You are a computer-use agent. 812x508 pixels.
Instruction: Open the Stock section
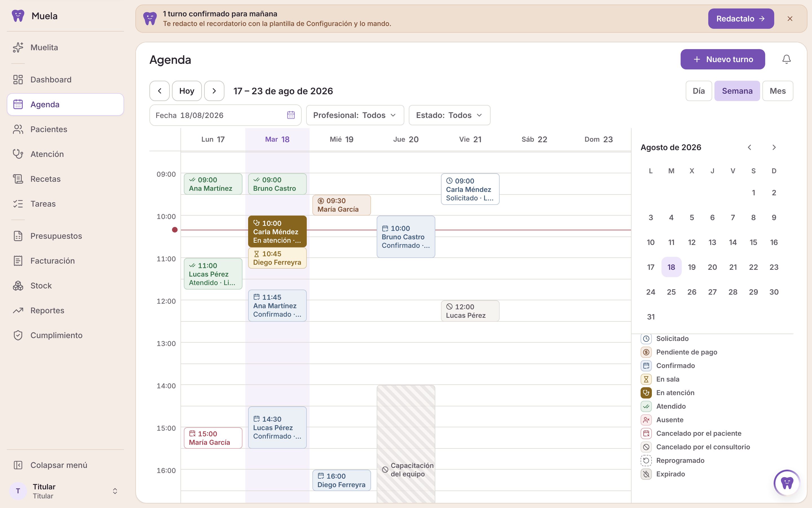coord(65,286)
